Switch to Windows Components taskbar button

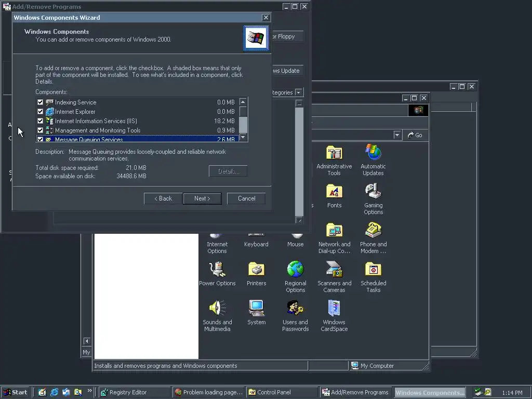tap(430, 393)
